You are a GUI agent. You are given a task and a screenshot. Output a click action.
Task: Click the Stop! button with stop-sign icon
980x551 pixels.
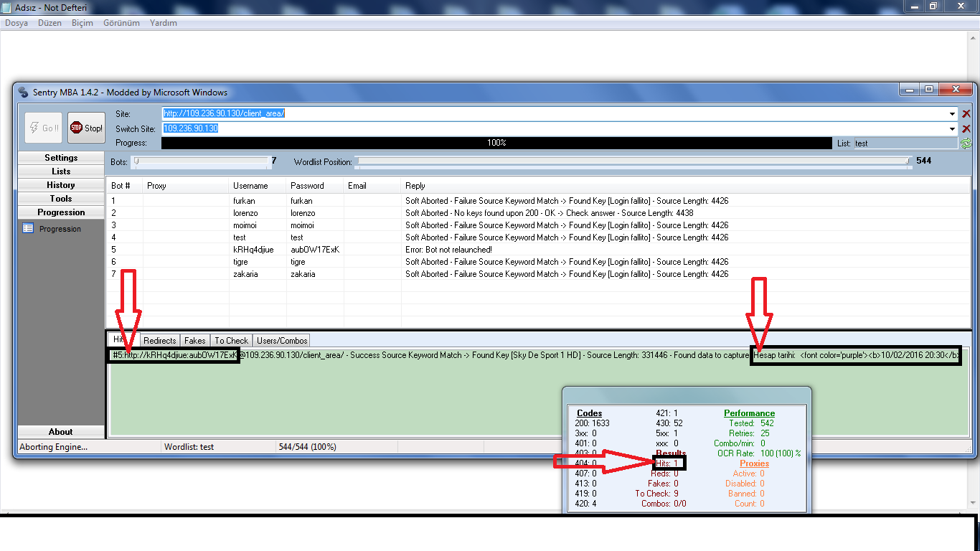(86, 128)
